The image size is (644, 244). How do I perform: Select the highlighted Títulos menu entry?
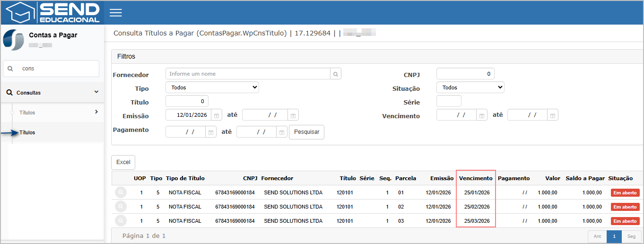[x=27, y=132]
